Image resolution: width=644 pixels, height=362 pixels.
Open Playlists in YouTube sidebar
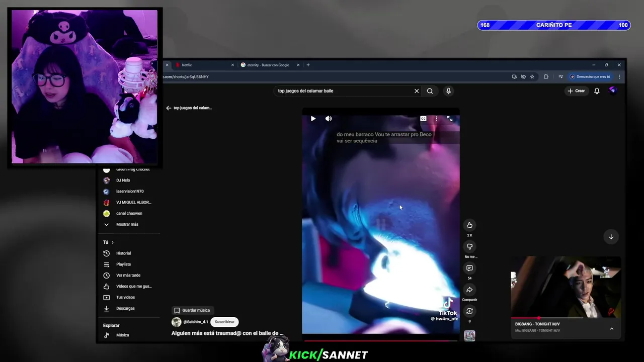pos(123,264)
